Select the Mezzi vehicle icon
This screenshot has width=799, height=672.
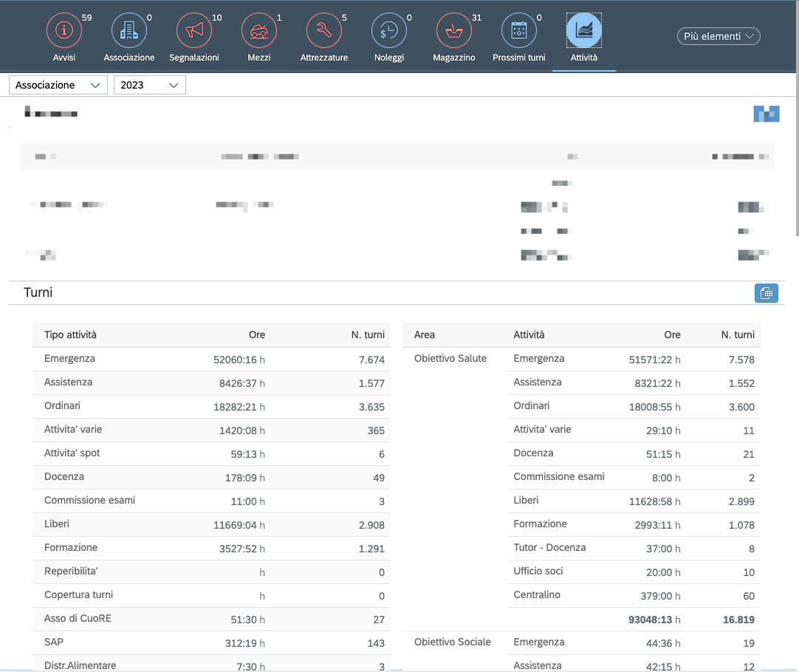(259, 30)
